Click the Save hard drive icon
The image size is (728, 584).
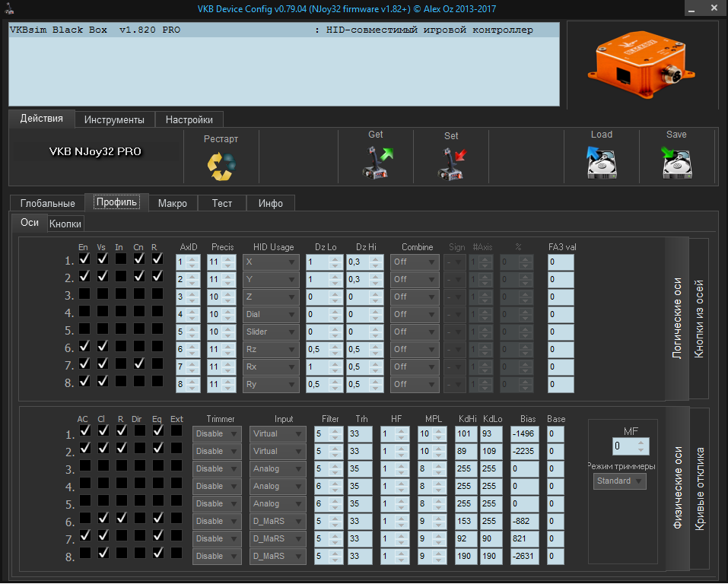point(676,162)
